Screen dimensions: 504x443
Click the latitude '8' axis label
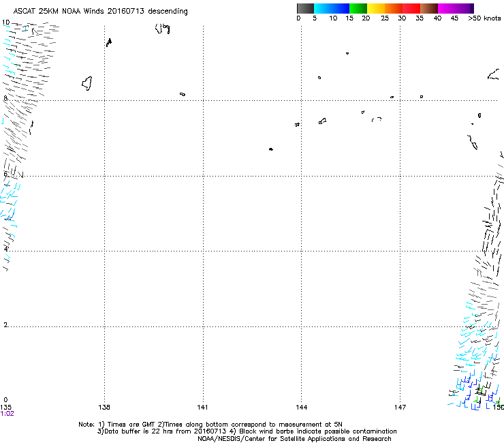(x=5, y=98)
